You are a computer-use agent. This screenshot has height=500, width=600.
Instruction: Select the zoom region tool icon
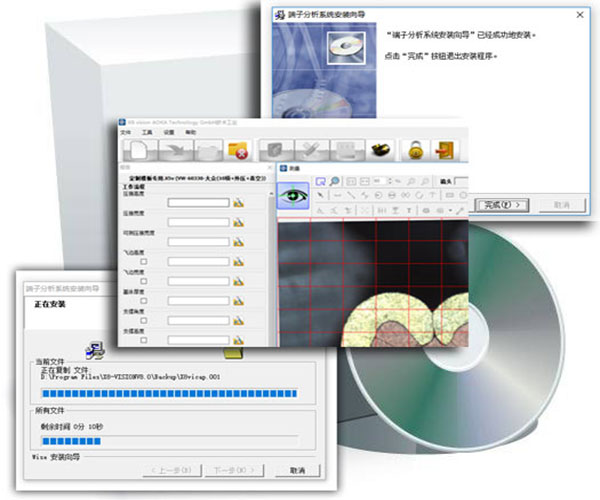tap(320, 181)
